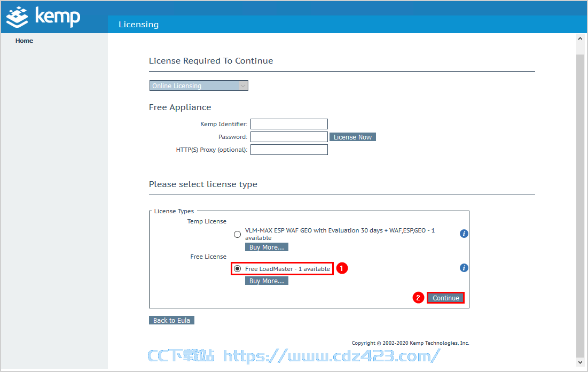Click the 'License Types' group label
Image resolution: width=588 pixels, height=372 pixels.
click(174, 211)
